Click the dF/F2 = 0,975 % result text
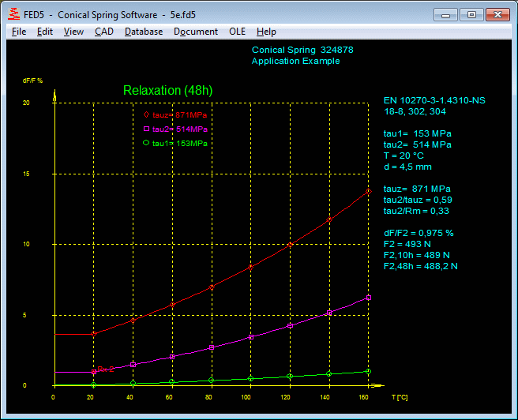 (x=419, y=233)
